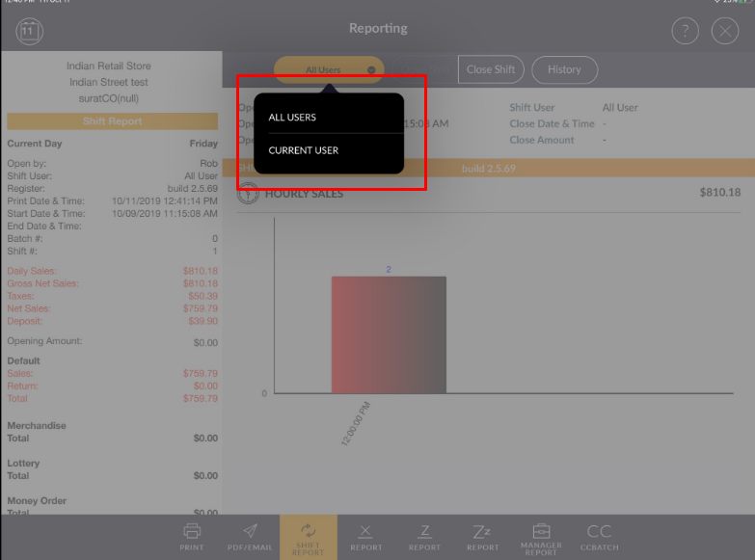Open the X Report
Screen dimensions: 755x560
(366, 536)
